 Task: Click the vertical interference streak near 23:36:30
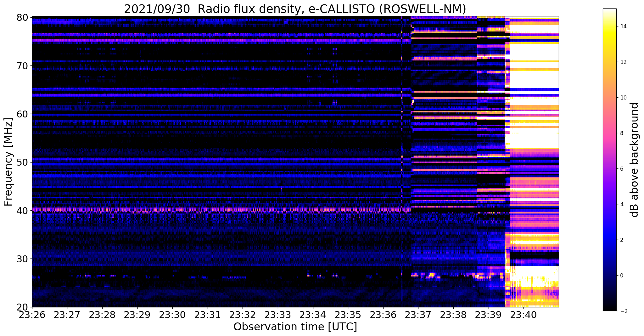pos(401,162)
